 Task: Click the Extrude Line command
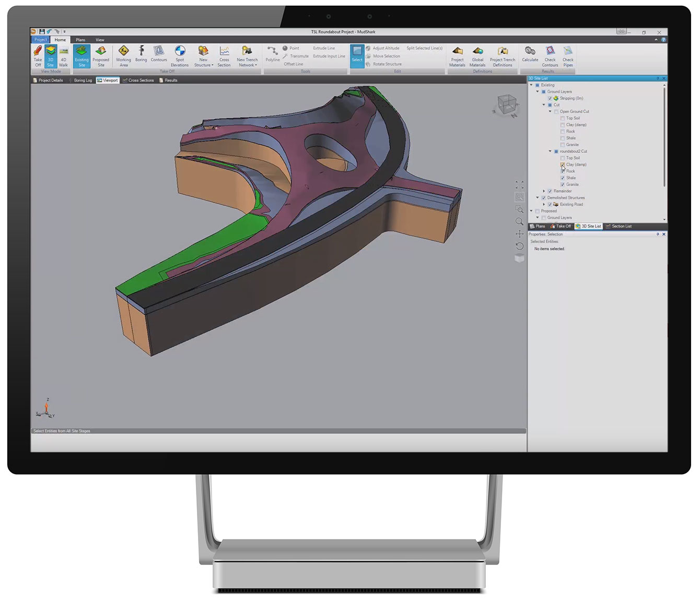coord(324,48)
